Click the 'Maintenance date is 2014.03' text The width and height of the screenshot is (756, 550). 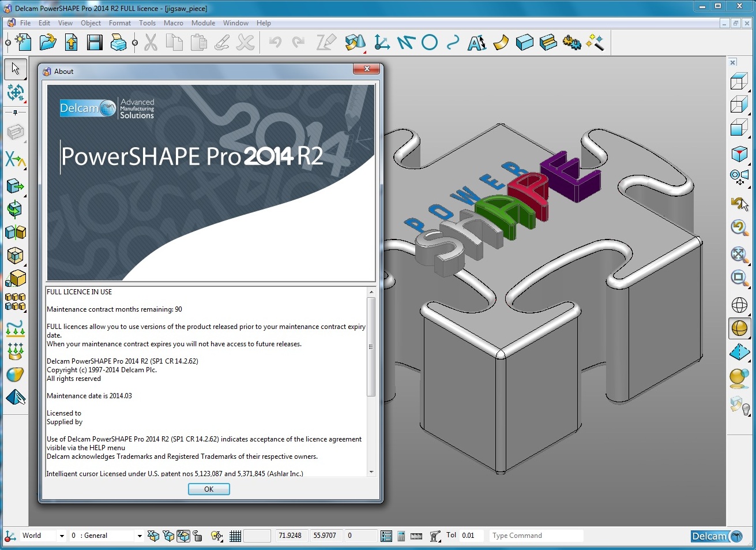89,396
